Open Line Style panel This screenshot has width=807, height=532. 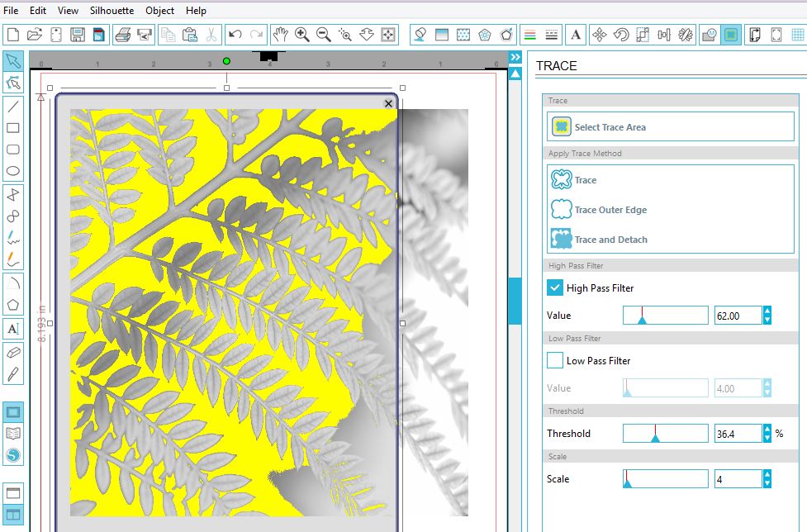551,35
